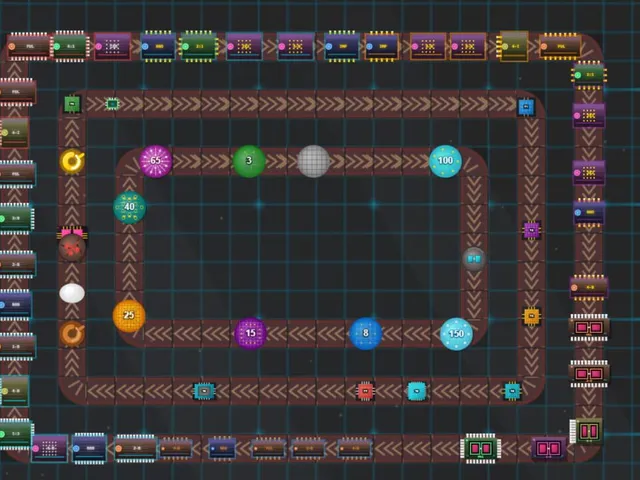
Task: Click the purple sphere labeled 15
Action: click(x=251, y=333)
